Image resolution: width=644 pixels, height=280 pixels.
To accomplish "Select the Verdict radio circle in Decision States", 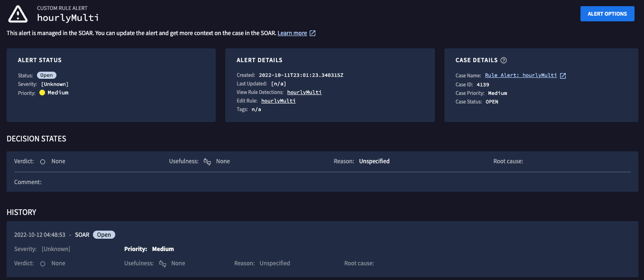I will pos(43,161).
